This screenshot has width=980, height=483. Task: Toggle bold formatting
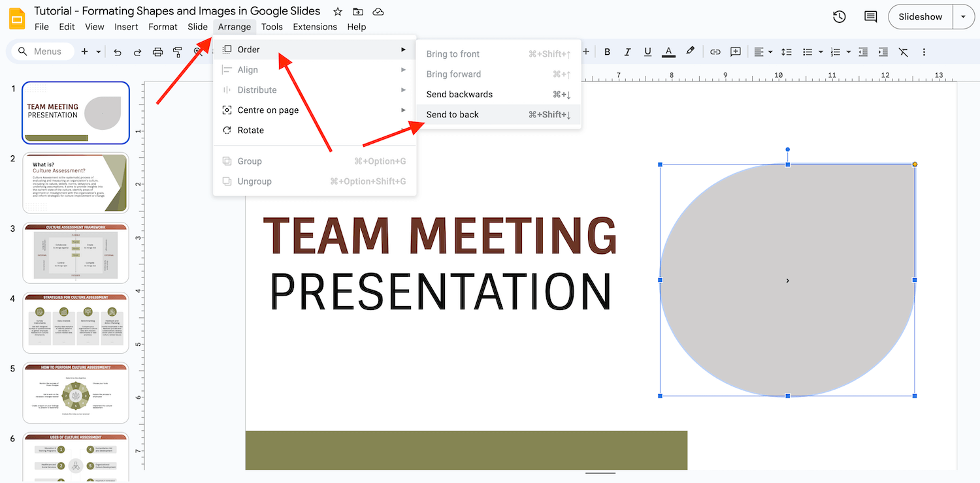click(607, 52)
